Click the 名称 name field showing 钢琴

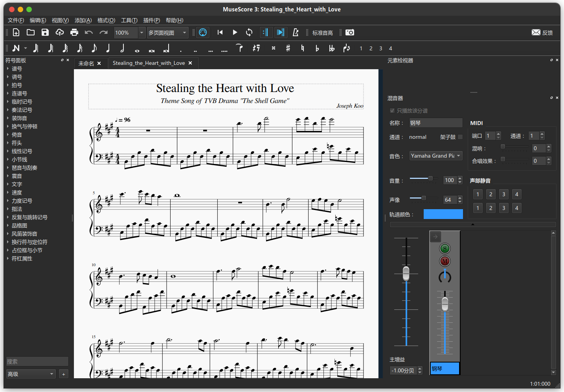click(436, 123)
